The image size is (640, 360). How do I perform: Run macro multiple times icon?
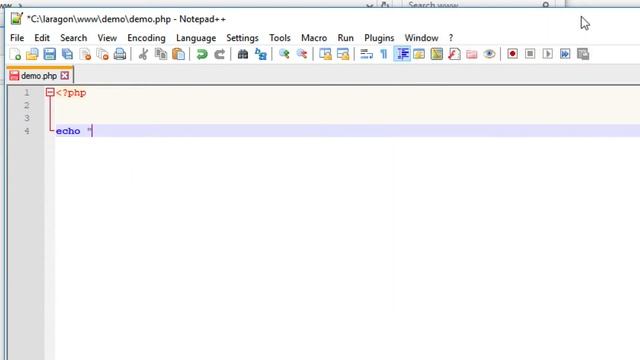[565, 54]
